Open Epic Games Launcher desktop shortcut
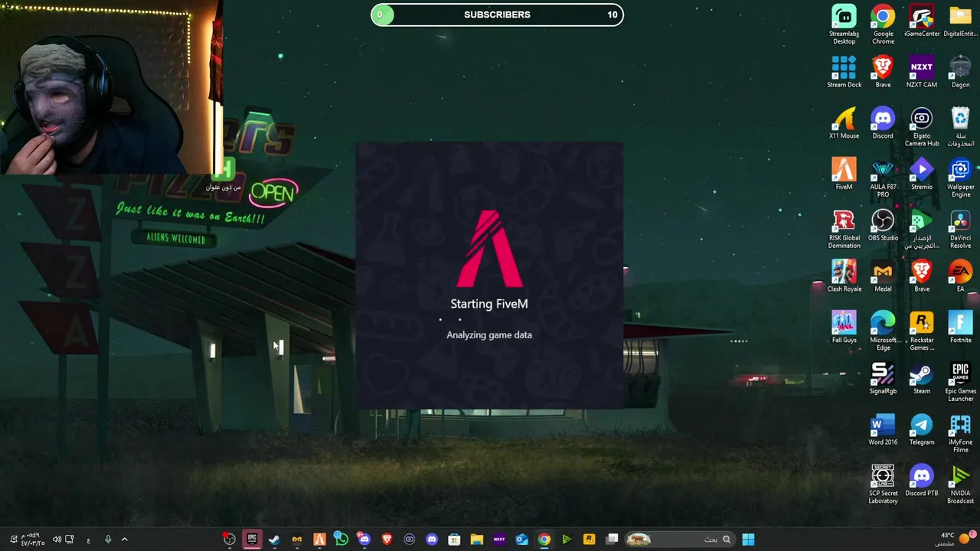 coord(960,382)
